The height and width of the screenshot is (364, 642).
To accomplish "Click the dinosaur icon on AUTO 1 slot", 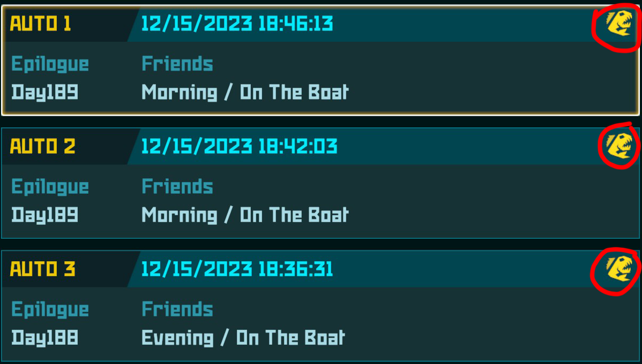I will pos(618,24).
